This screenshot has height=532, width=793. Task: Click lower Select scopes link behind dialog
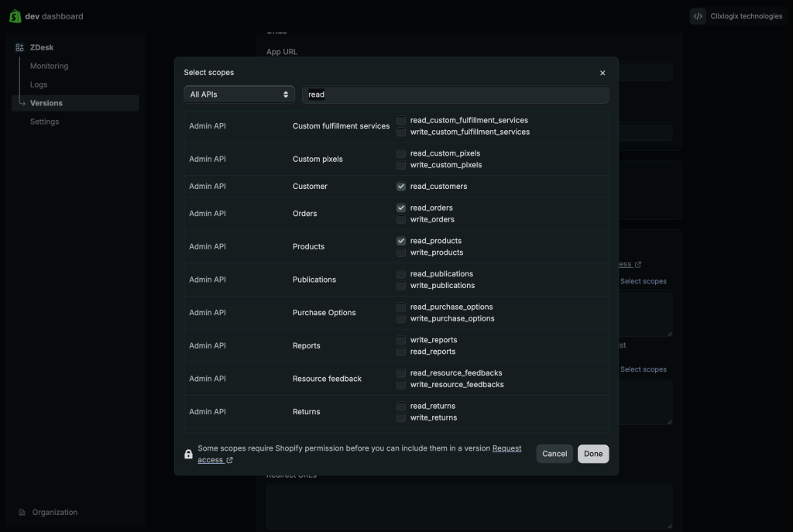(x=644, y=369)
